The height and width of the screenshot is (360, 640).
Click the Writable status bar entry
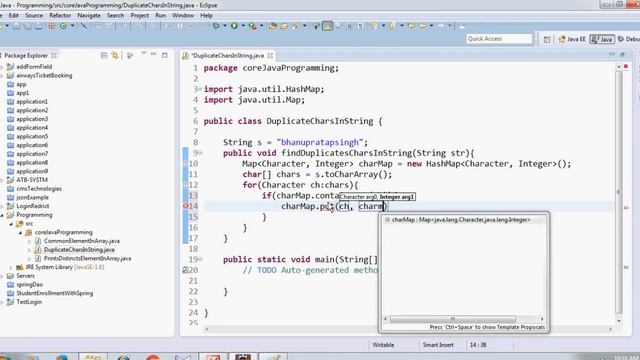click(383, 345)
